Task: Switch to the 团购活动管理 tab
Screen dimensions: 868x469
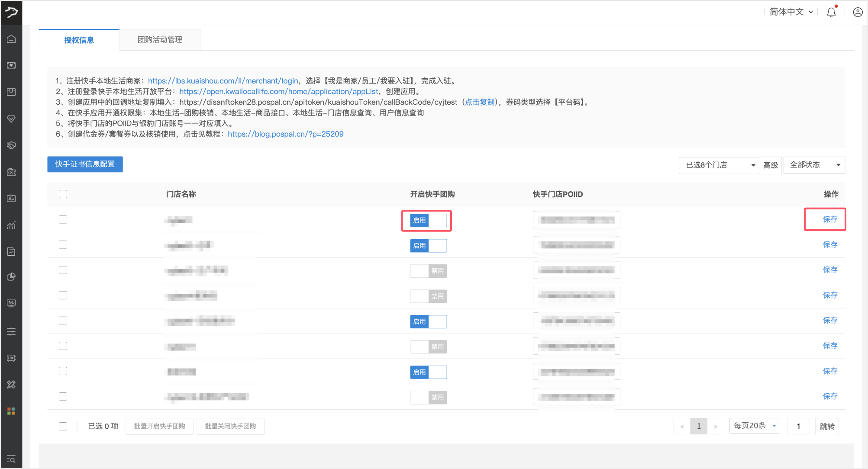Action: click(160, 40)
